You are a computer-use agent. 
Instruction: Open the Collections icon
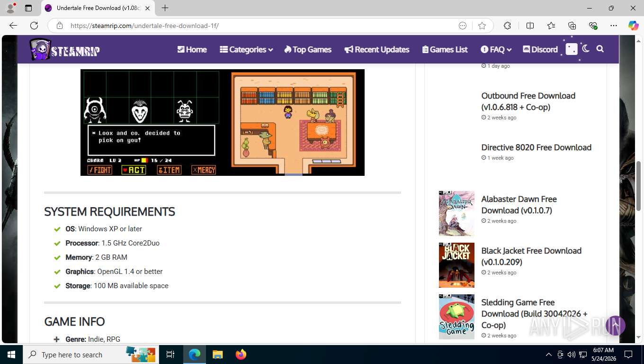[x=572, y=26]
